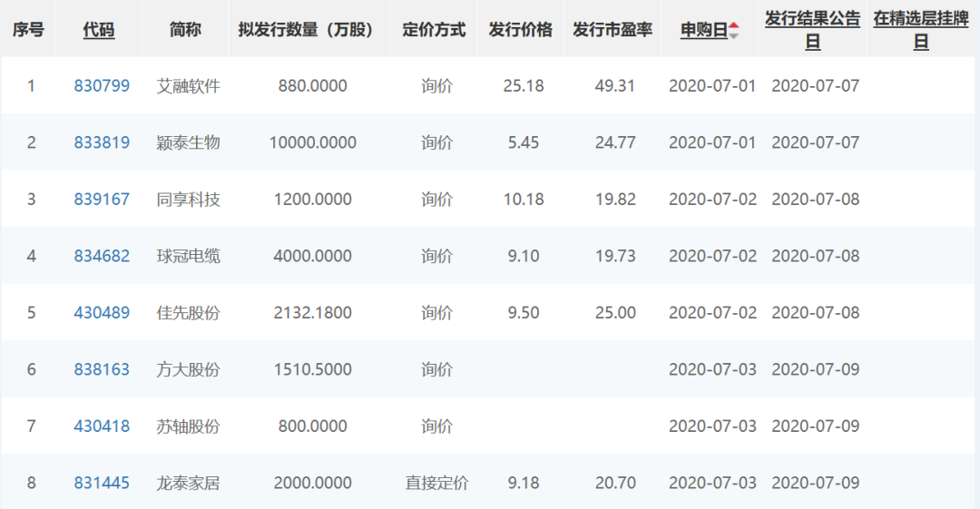Sort by the 代码 column header

coord(99,29)
